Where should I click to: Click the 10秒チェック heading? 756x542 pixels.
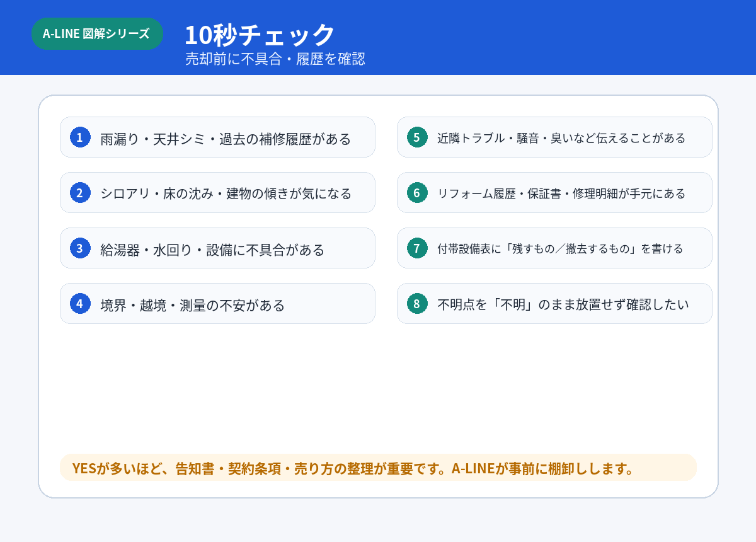[x=260, y=34]
